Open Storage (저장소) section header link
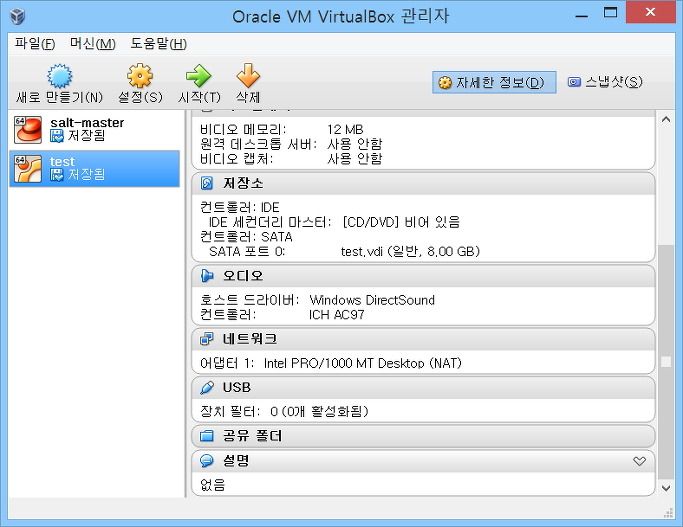The width and height of the screenshot is (683, 527). tap(243, 183)
